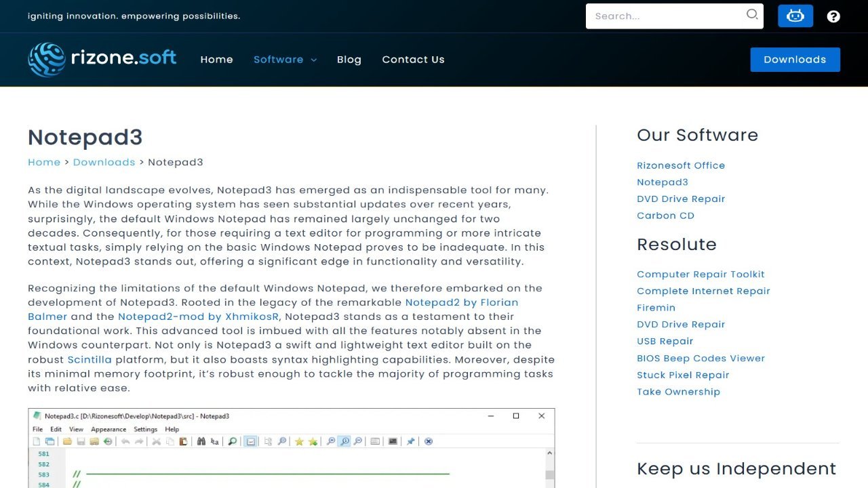Click the history clock icon in Notepad3 toolbar
This screenshot has width=868, height=488.
point(107,441)
